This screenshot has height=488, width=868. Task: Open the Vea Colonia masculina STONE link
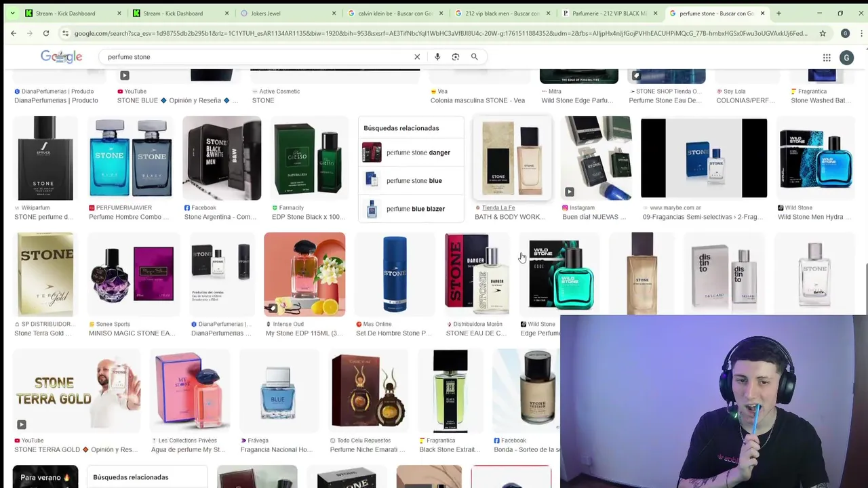click(477, 96)
